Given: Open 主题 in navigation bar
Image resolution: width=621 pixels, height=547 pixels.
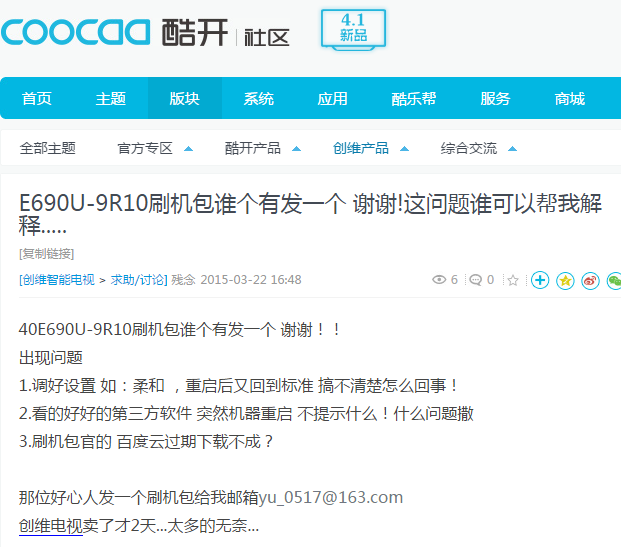Looking at the screenshot, I should click(111, 98).
